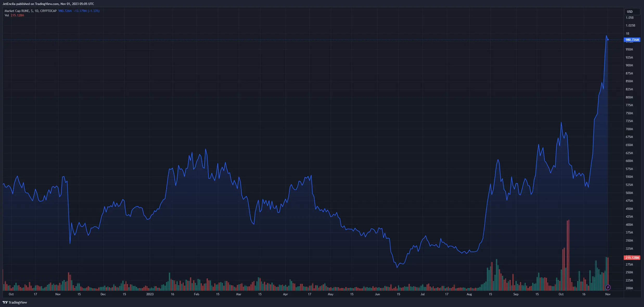Click the TradingView logo in bottom-left corner
Viewport: 644px width, 307px height.
15,302
